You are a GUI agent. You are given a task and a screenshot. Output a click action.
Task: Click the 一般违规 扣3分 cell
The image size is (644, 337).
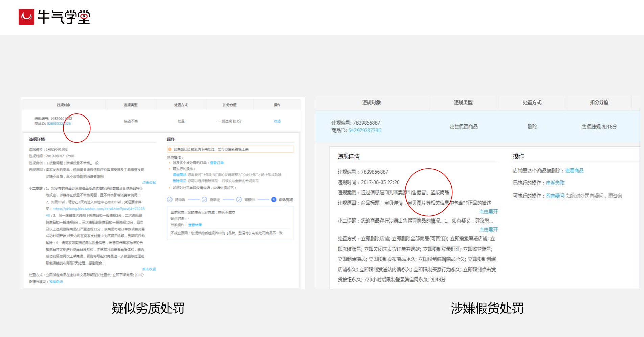[x=230, y=121]
